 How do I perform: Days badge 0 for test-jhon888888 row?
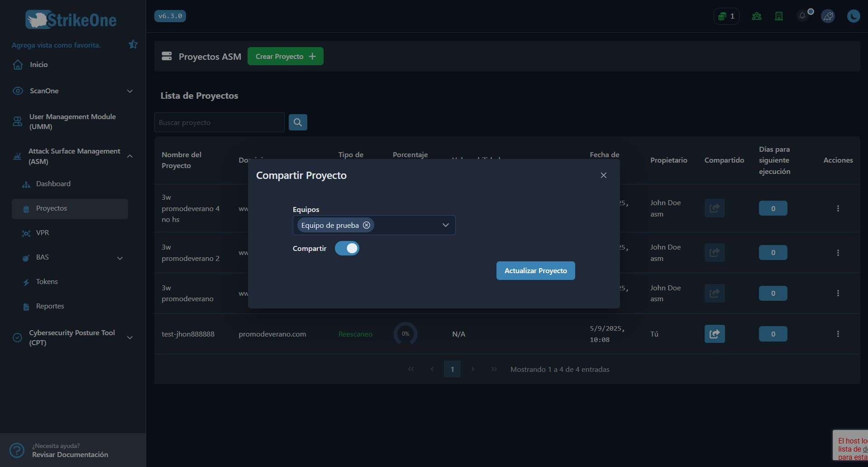[773, 334]
